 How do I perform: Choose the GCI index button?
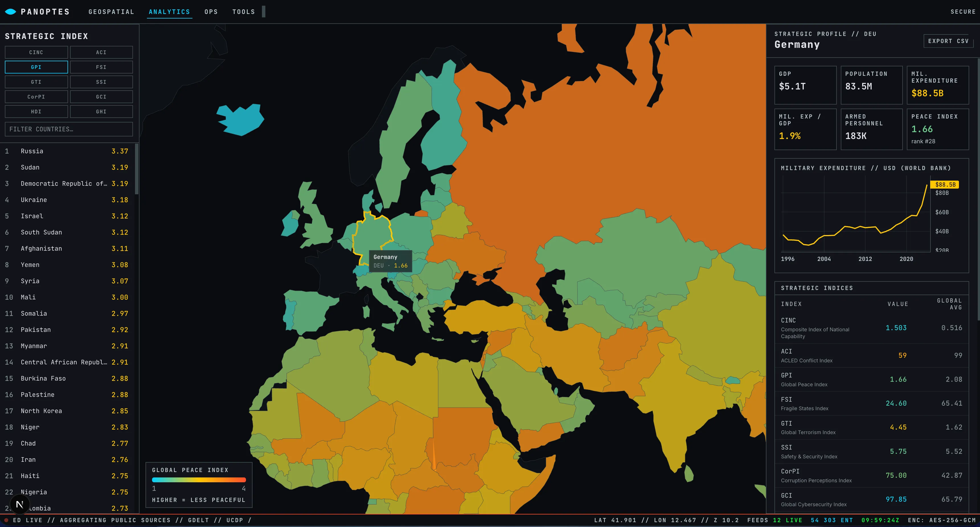(x=101, y=97)
